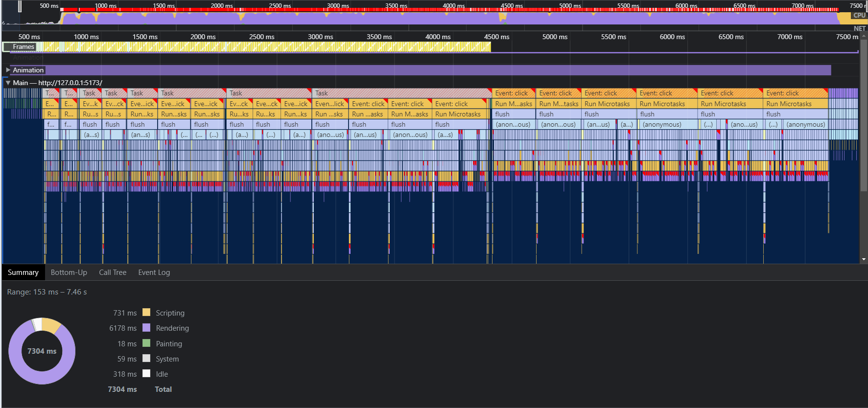Select the 'Even...lick' flame chart entry
This screenshot has width=868, height=408.
329,104
